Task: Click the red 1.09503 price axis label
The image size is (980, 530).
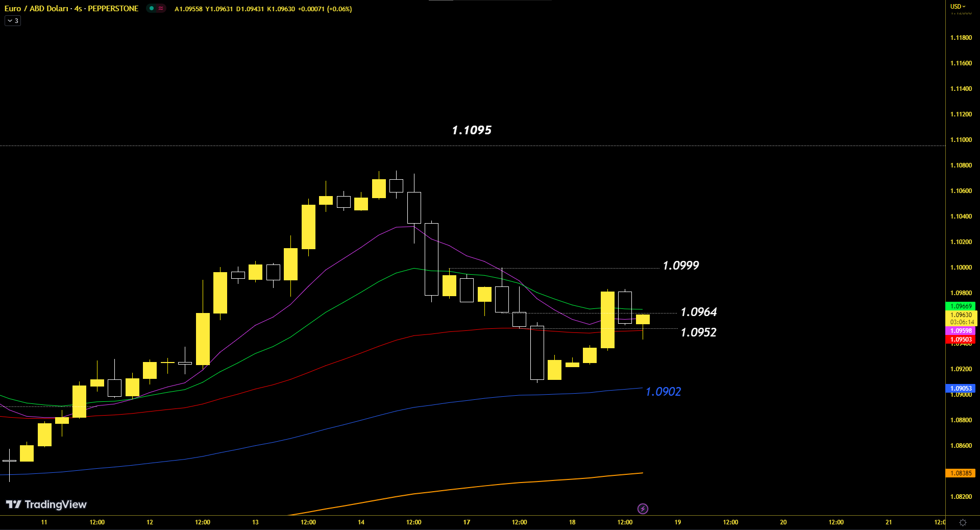Action: 961,340
